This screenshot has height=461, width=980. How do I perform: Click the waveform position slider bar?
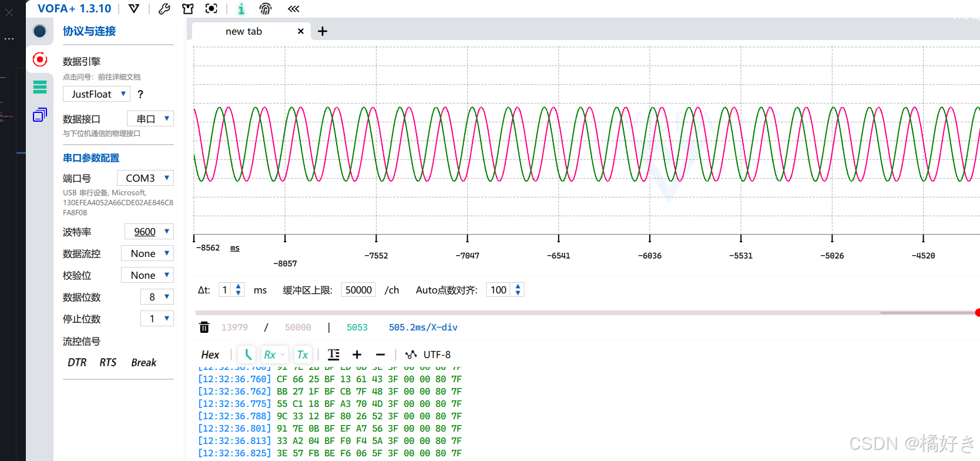point(586,313)
